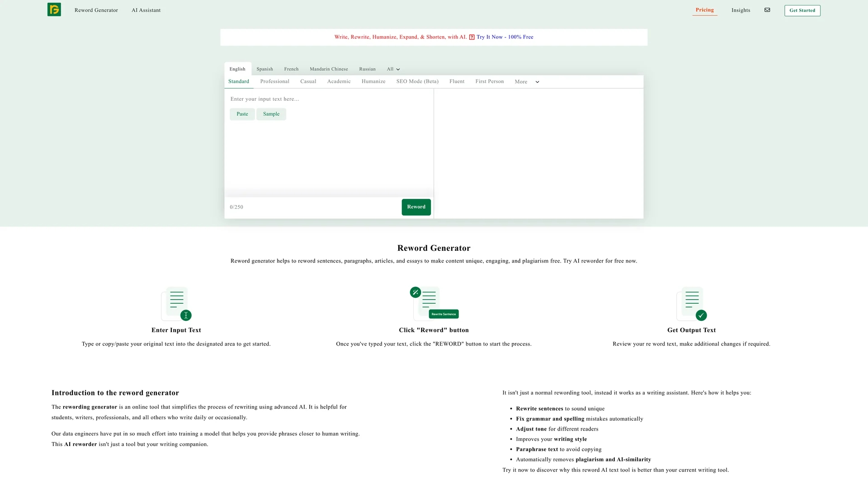The height and width of the screenshot is (488, 868).
Task: Open the Reword Generator nav link
Action: click(x=96, y=10)
